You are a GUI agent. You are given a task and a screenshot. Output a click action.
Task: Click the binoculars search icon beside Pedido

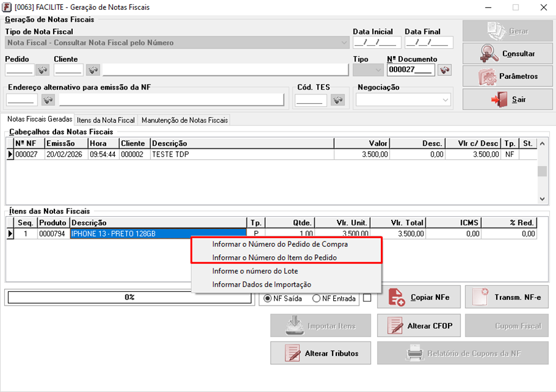pos(43,70)
